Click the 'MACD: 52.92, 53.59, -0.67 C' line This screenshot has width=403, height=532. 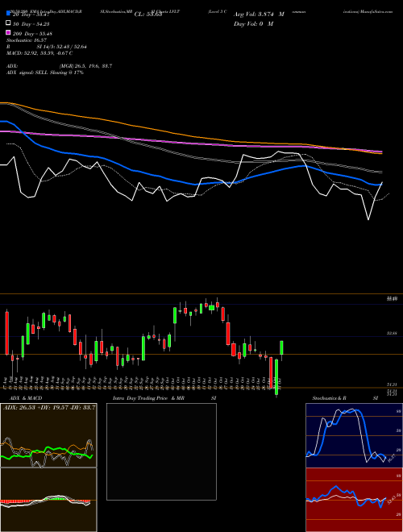pos(39,53)
